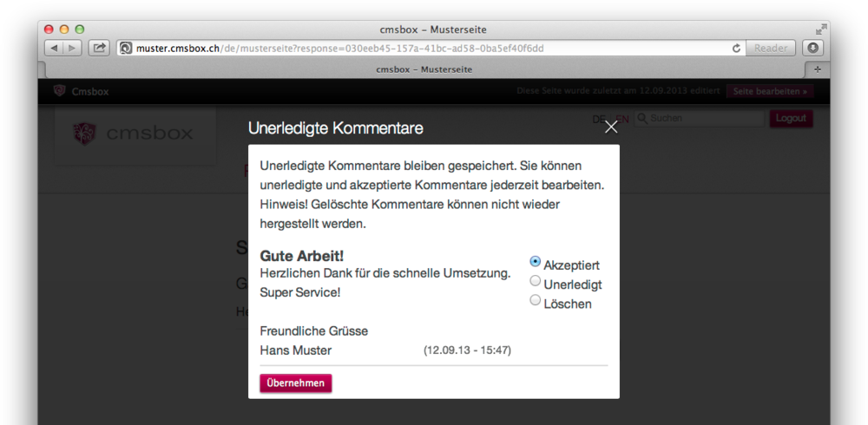The width and height of the screenshot is (868, 425).
Task: Reload the page with the refresh icon
Action: pos(736,49)
